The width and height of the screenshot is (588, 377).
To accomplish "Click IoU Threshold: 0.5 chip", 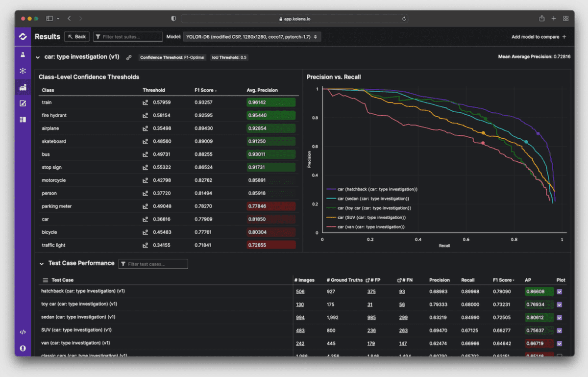I will coord(229,57).
